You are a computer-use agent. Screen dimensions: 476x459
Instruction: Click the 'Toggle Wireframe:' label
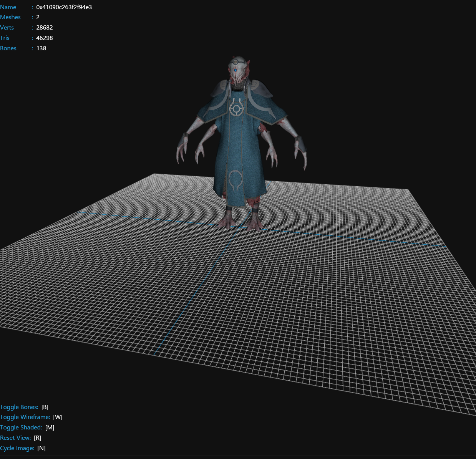(x=25, y=417)
